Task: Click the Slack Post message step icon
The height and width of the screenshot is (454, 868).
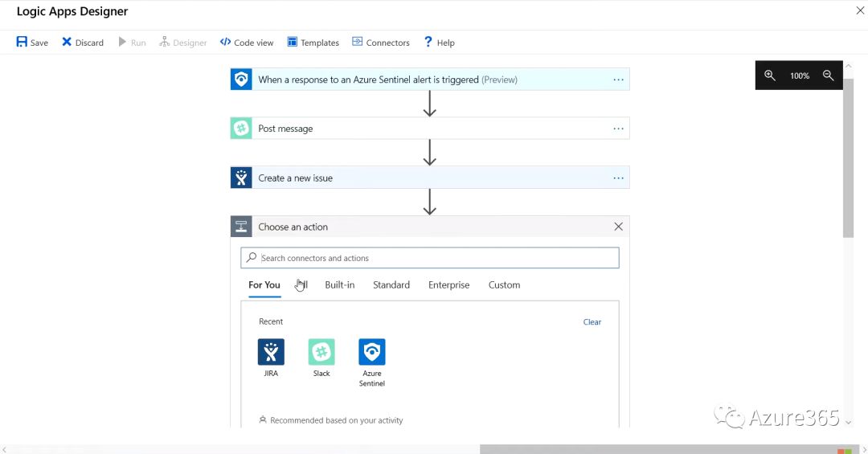Action: [241, 129]
